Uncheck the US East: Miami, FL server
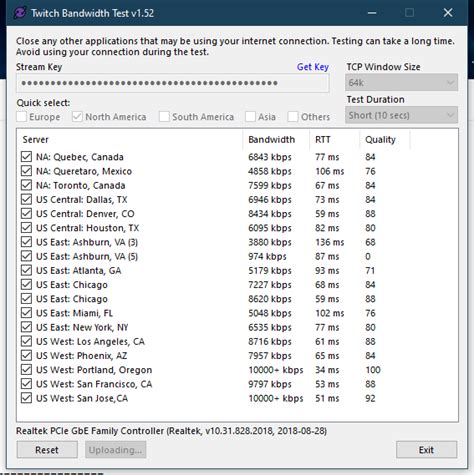474x475 pixels. click(x=26, y=313)
